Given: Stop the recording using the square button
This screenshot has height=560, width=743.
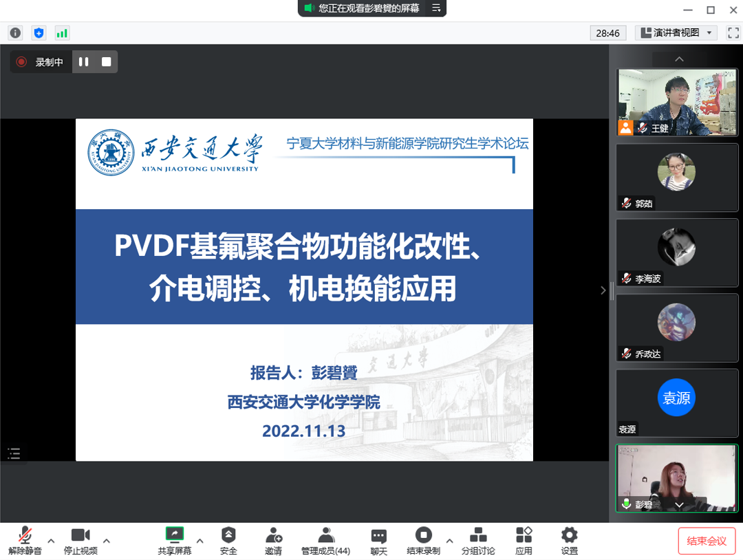Looking at the screenshot, I should click(x=106, y=62).
